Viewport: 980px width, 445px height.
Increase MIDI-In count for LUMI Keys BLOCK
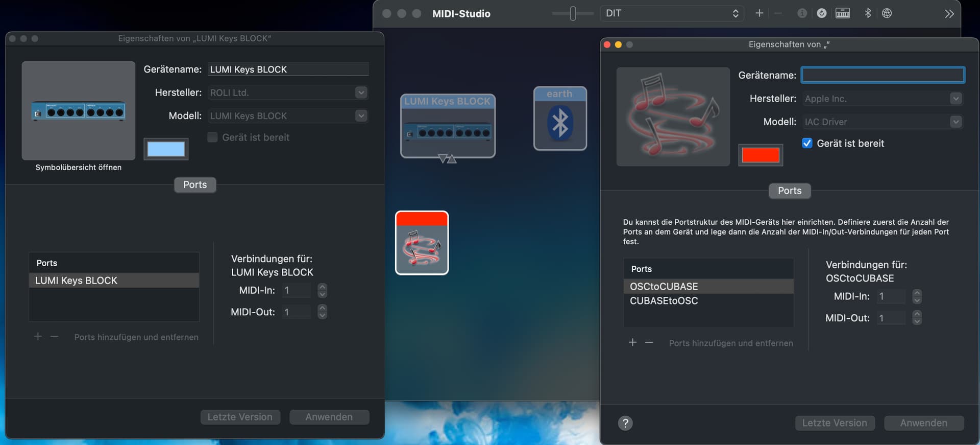(x=322, y=287)
